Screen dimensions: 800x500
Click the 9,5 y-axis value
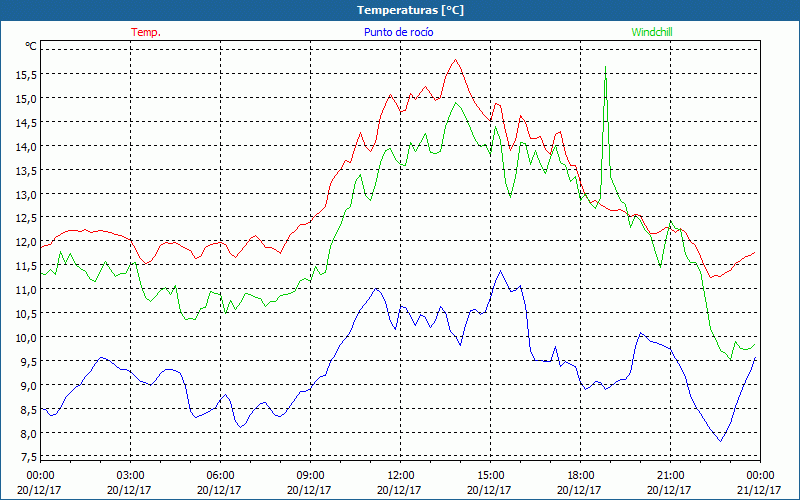pos(29,362)
